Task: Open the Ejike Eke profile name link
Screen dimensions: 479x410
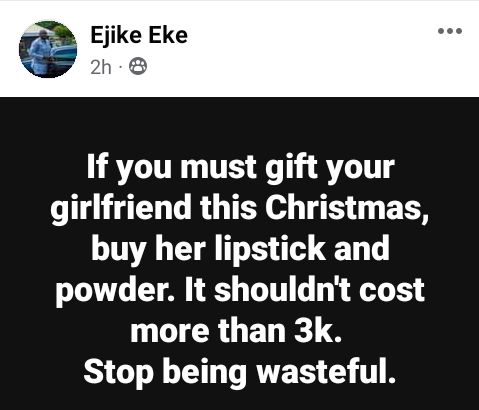Action: pos(139,35)
